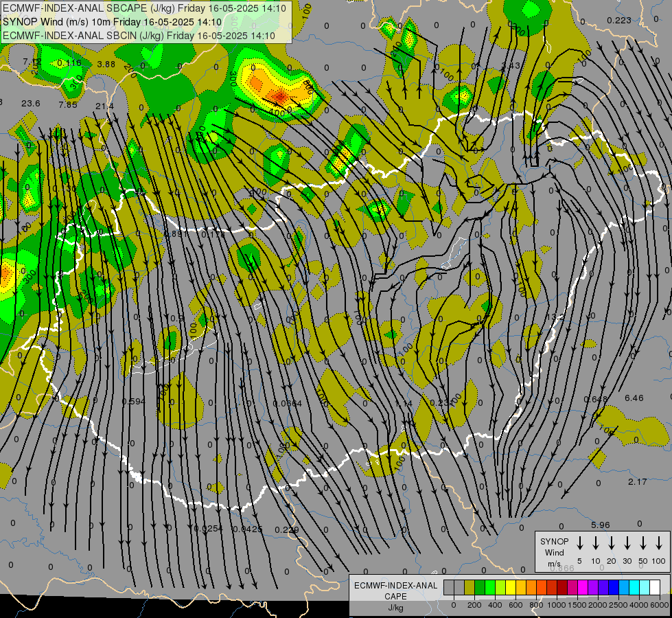
Task: Click the 13.2 value on the map
Action: point(556,317)
